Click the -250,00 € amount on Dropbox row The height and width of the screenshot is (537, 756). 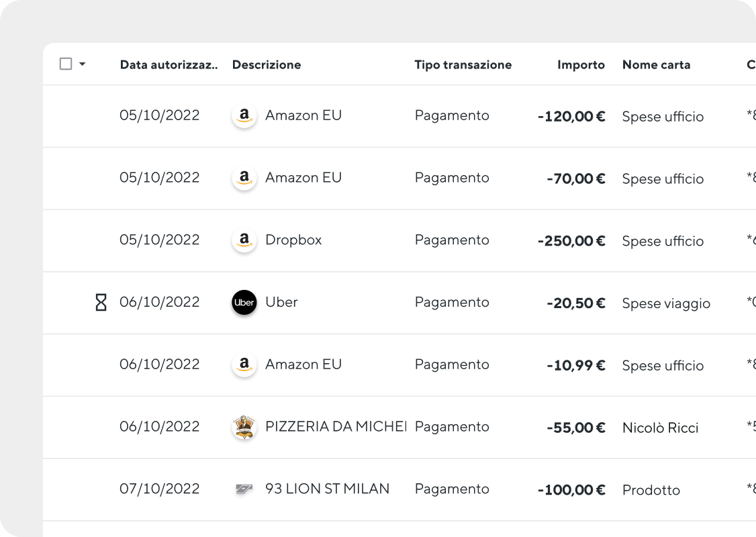pyautogui.click(x=571, y=240)
